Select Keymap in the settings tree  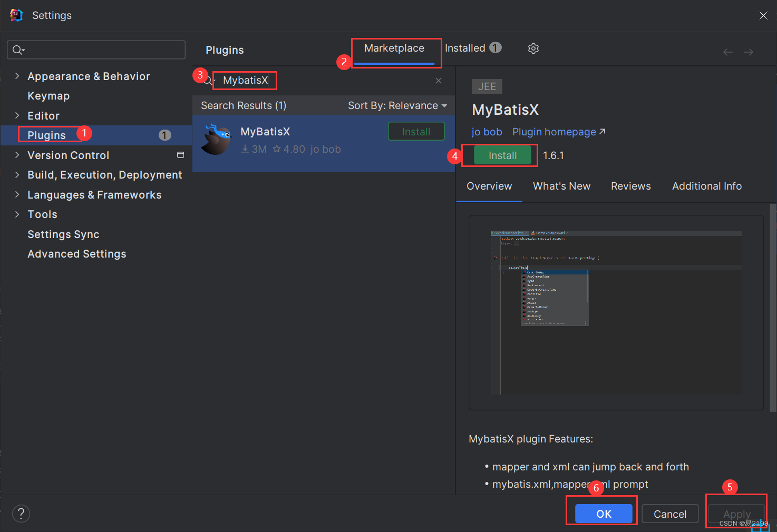pos(48,96)
